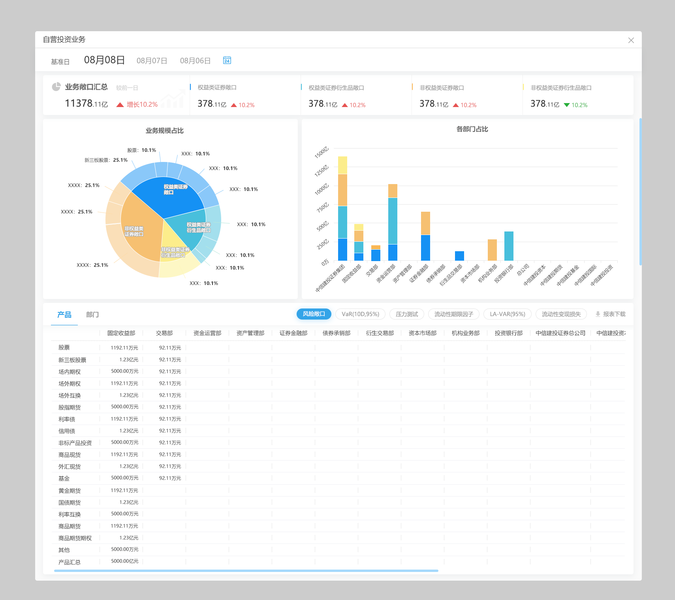Select the 风险敞口 filter pill

(x=314, y=314)
